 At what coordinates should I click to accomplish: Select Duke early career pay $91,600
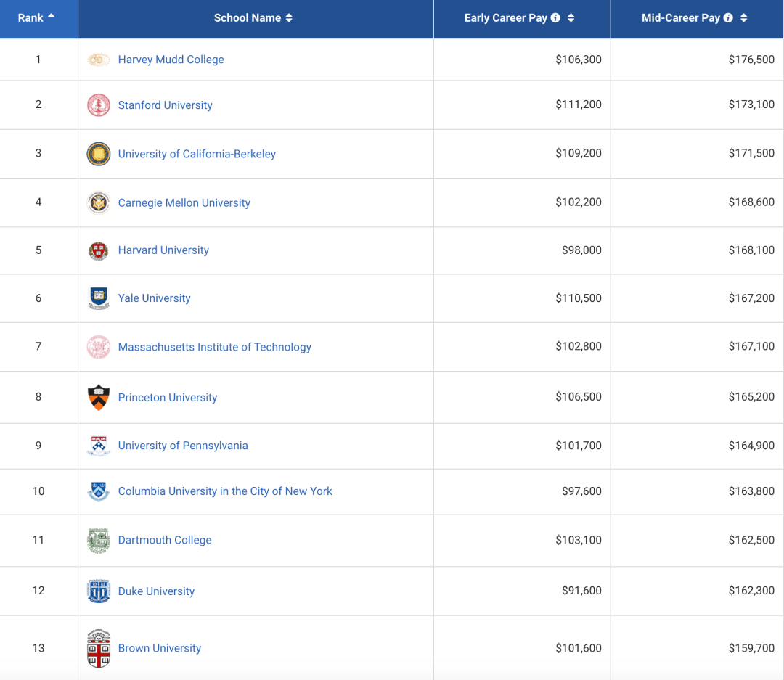[x=581, y=591]
